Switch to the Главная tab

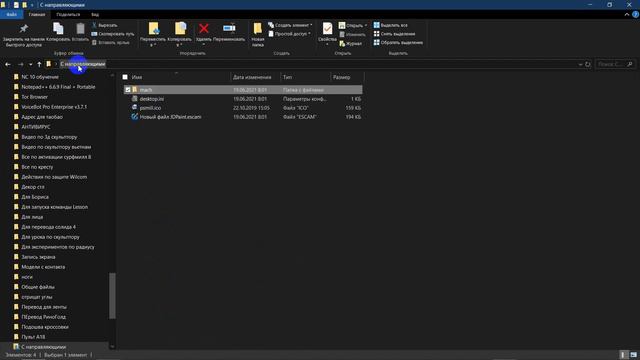pos(37,15)
